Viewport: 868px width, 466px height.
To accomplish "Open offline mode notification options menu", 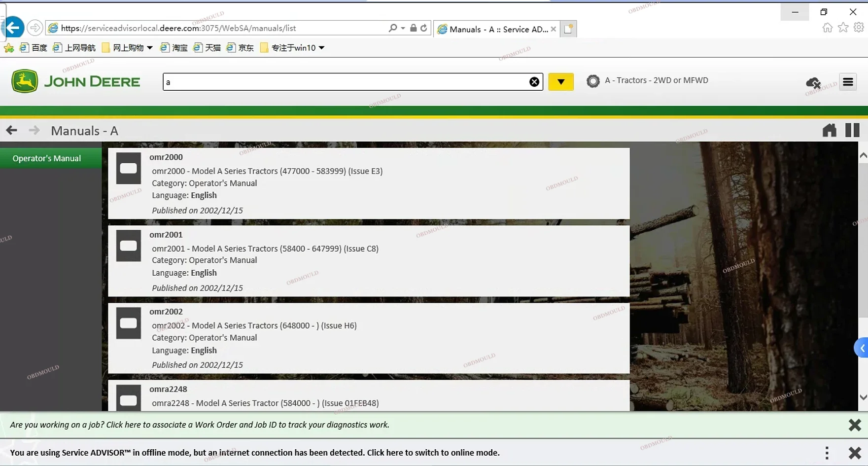I will (x=827, y=453).
